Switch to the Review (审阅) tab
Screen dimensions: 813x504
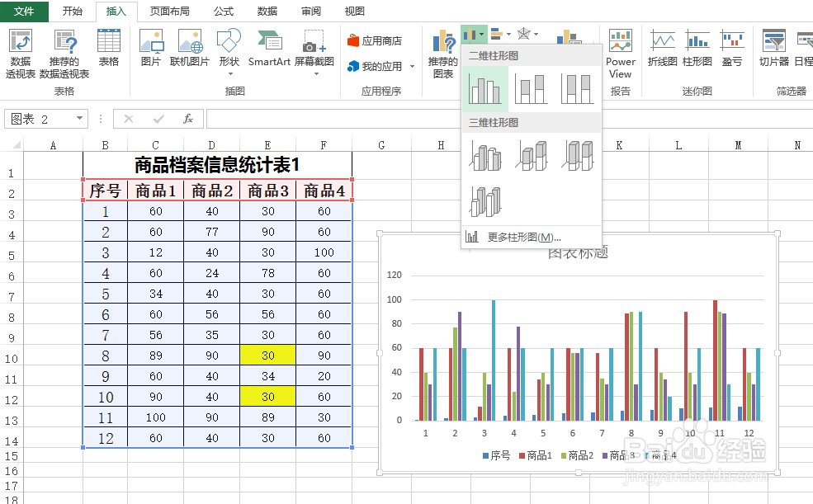tap(311, 11)
